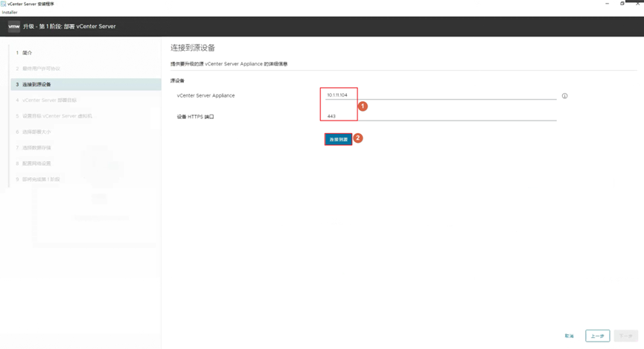Click the vmw logo in the header

(x=14, y=26)
